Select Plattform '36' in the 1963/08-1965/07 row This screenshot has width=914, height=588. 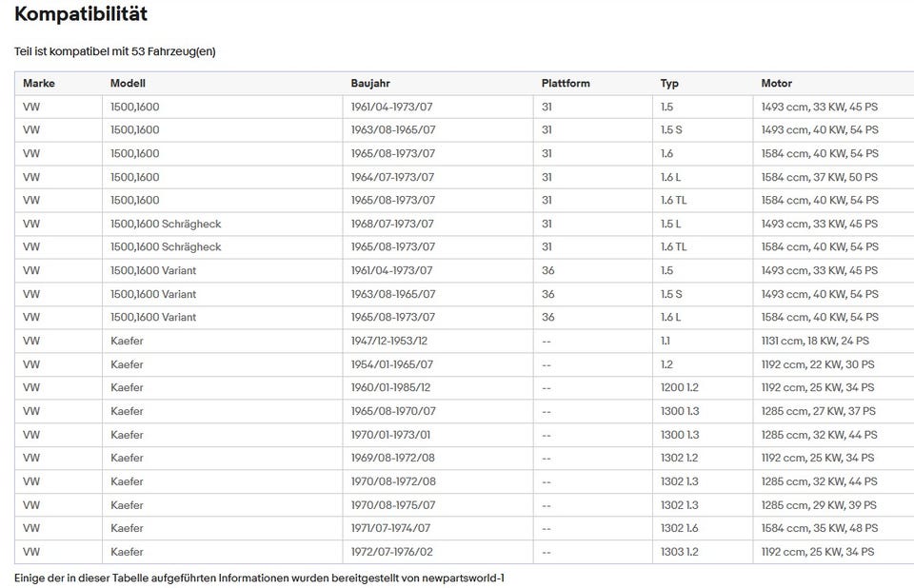[x=548, y=294]
